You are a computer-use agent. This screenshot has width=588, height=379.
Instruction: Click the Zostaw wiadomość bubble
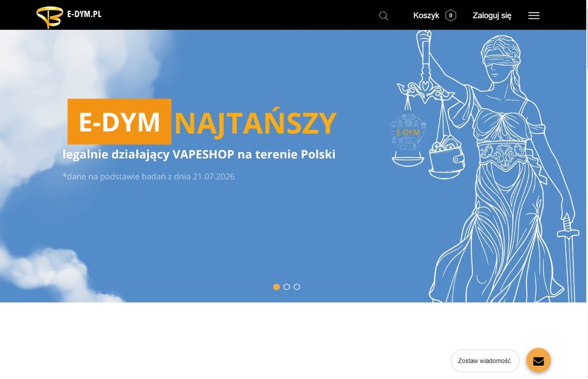tap(485, 361)
